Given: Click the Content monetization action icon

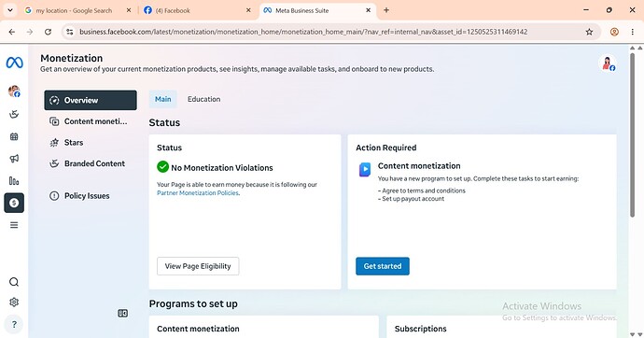Looking at the screenshot, I should pos(365,169).
